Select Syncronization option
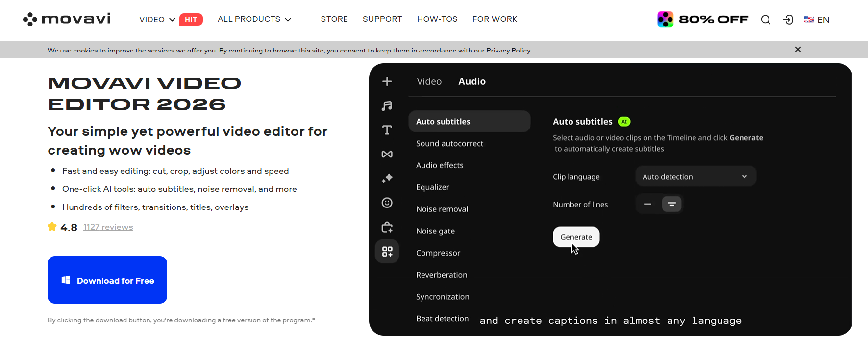The height and width of the screenshot is (362, 868). click(x=443, y=297)
